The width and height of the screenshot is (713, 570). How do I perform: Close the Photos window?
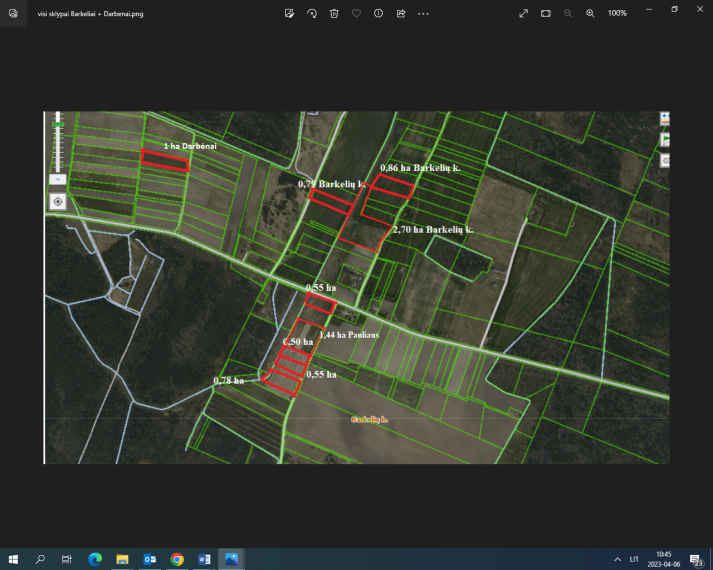700,9
